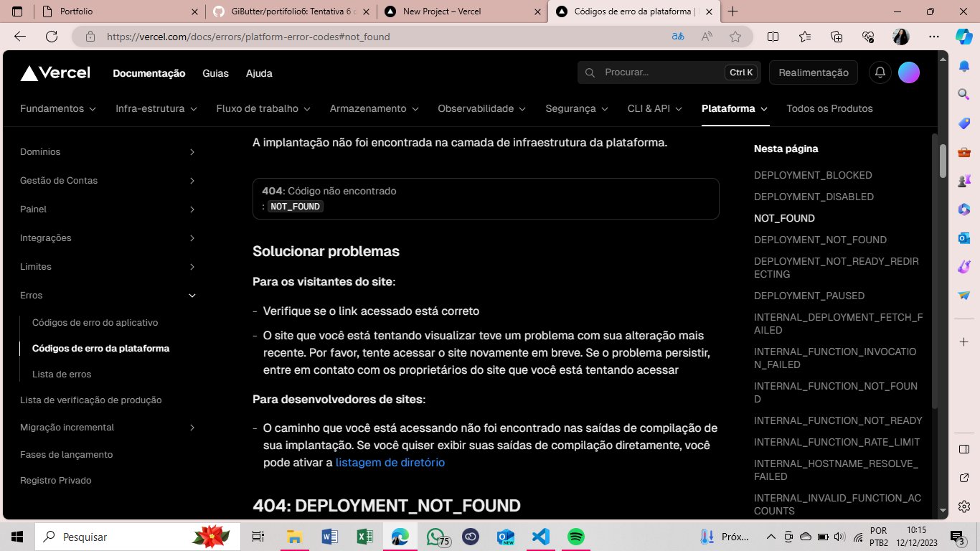Open the Documentação menu item
The image size is (980, 551).
pos(149,73)
